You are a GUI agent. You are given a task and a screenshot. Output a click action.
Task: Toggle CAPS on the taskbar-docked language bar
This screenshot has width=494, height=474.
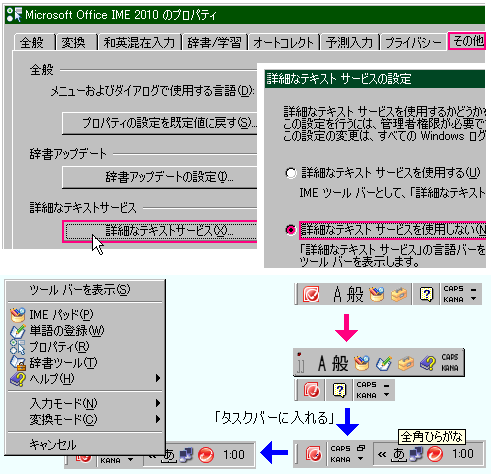(340, 448)
